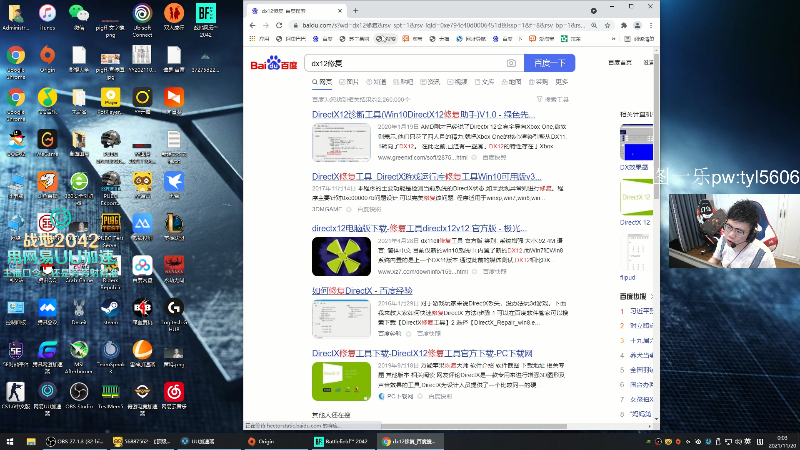Launch PotPlayer from the desktop
This screenshot has width=800, height=450.
[110, 101]
